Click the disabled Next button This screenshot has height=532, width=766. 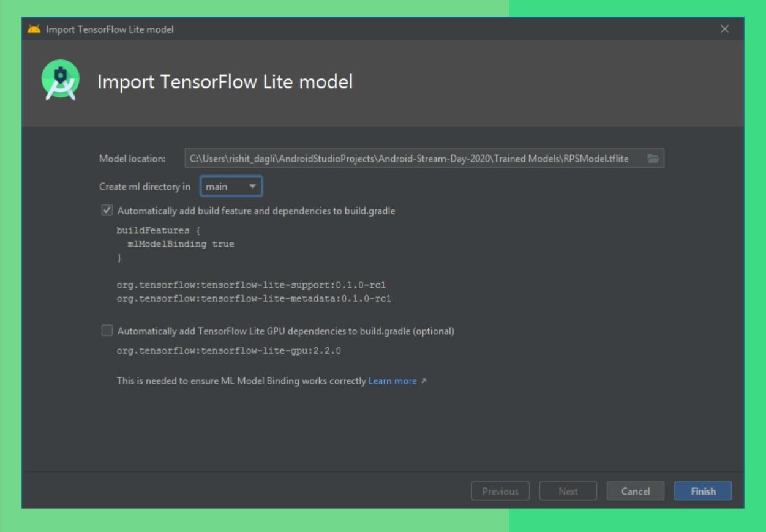pyautogui.click(x=568, y=491)
